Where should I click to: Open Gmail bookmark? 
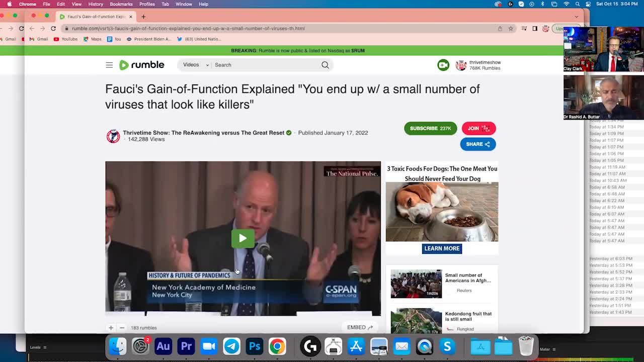(x=39, y=39)
